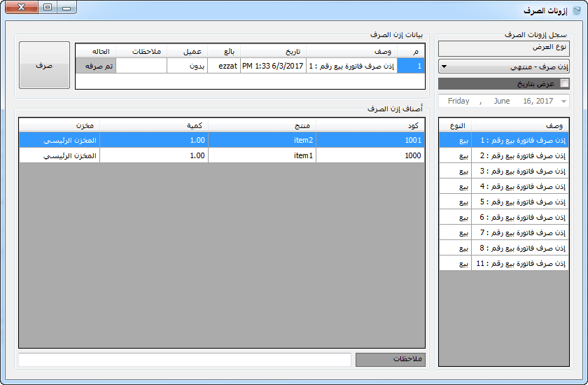Click the إزونات الصرف window title icon

(576, 10)
